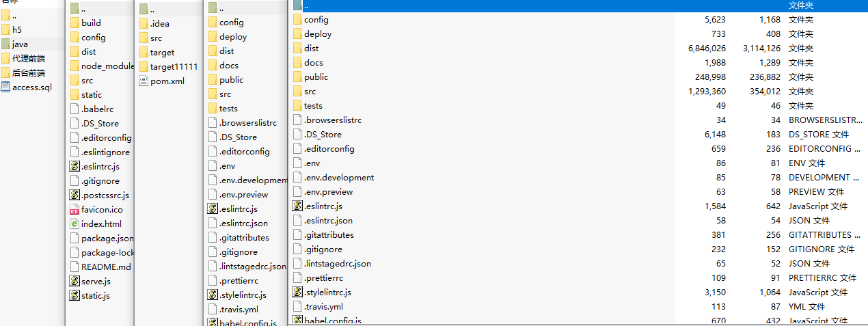Click the 'PRETTIERRC 文件' type cell

point(822,278)
